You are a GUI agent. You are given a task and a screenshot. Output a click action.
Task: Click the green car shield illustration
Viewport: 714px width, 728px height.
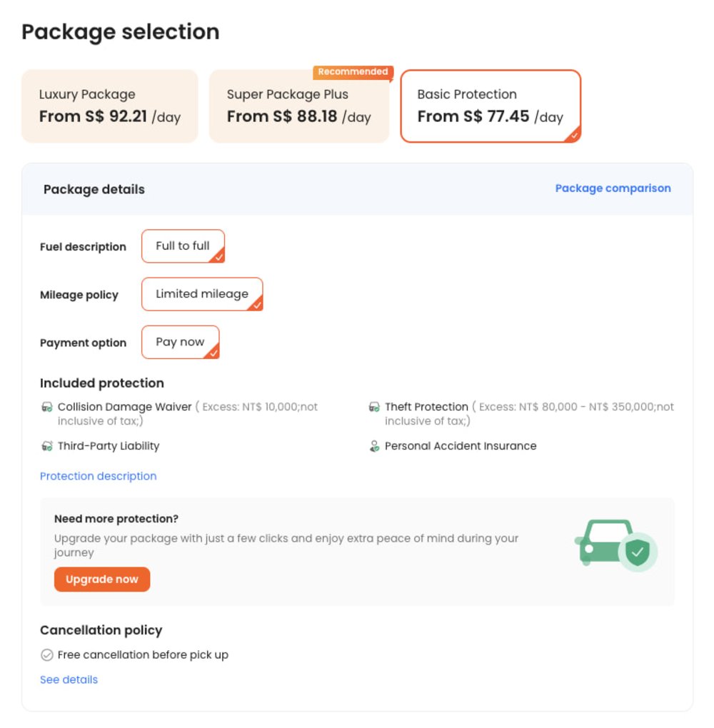pyautogui.click(x=615, y=546)
